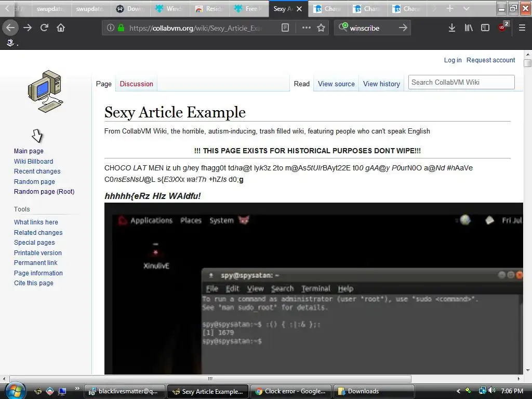Open What links here tool
The width and height of the screenshot is (532, 399).
[36, 222]
